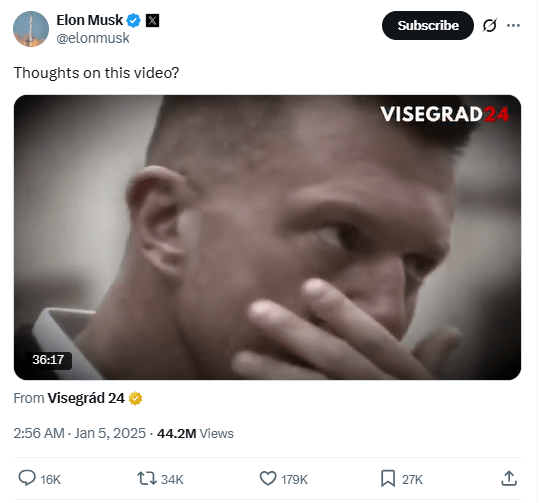The width and height of the screenshot is (542, 503).
Task: Like the post with heart icon
Action: [268, 479]
